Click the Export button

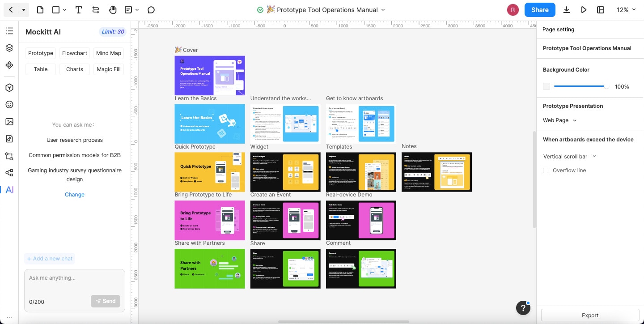coord(590,315)
